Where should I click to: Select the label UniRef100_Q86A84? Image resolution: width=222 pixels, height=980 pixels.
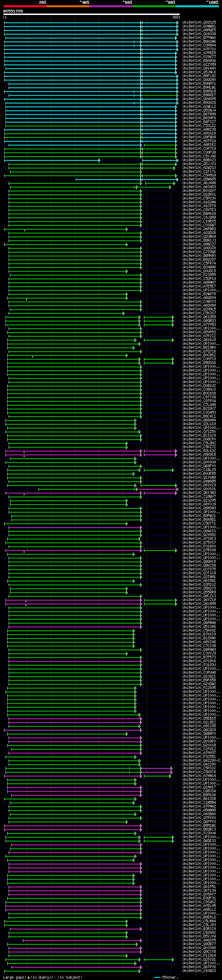point(199,420)
